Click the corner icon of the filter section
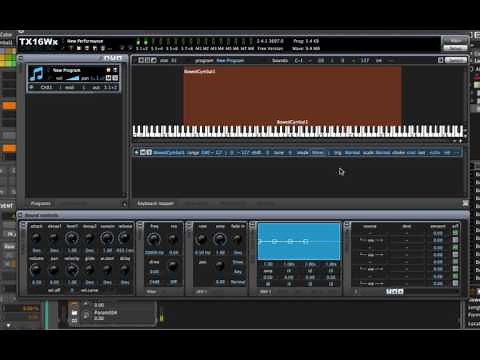The height and width of the screenshot is (360, 480). pyautogui.click(x=140, y=226)
